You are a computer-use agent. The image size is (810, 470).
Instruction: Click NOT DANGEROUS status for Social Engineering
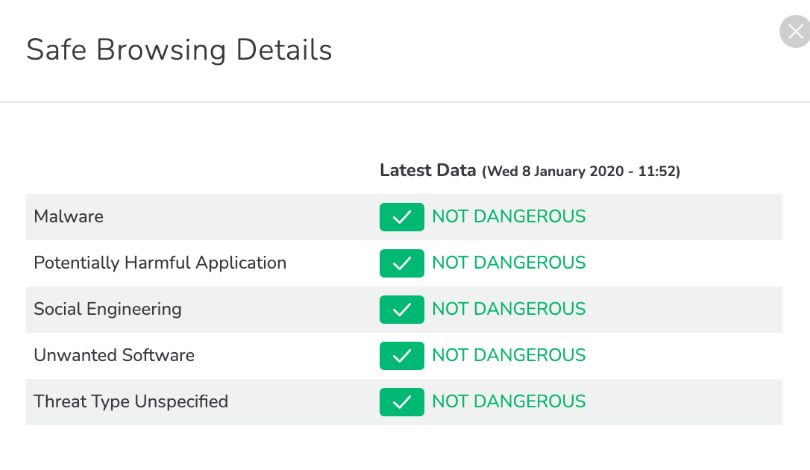[x=509, y=309]
